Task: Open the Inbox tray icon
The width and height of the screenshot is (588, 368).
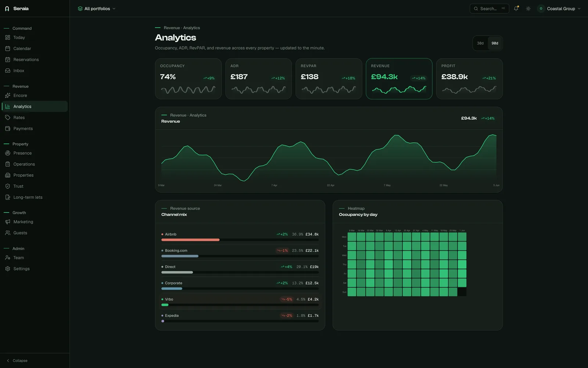Action: pyautogui.click(x=8, y=71)
